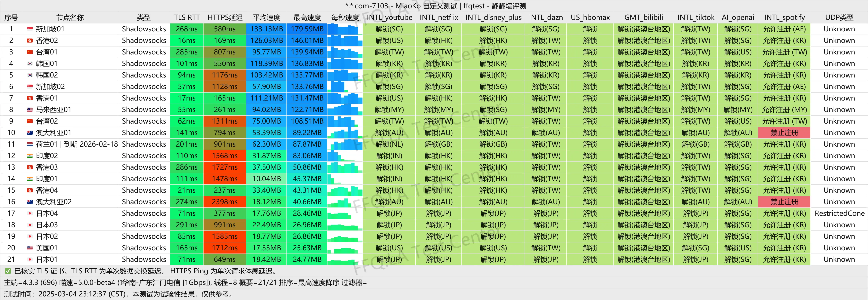Click the Japan flag icon beside 日本02

coord(30,236)
